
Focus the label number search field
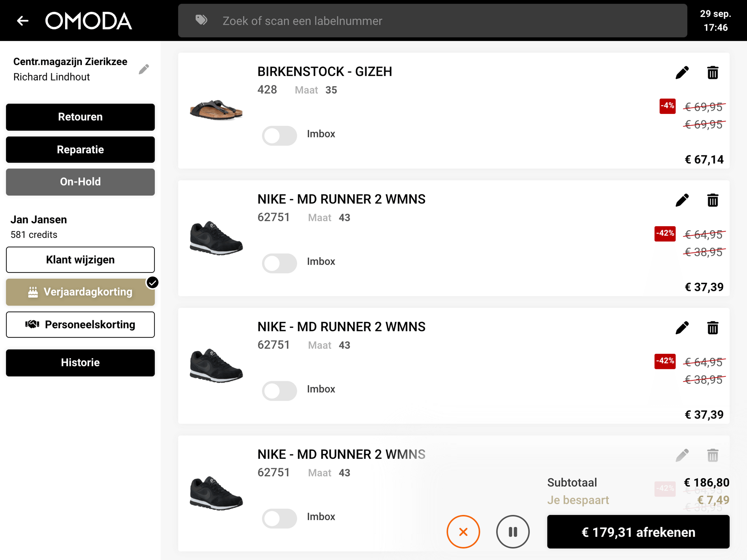pyautogui.click(x=433, y=21)
